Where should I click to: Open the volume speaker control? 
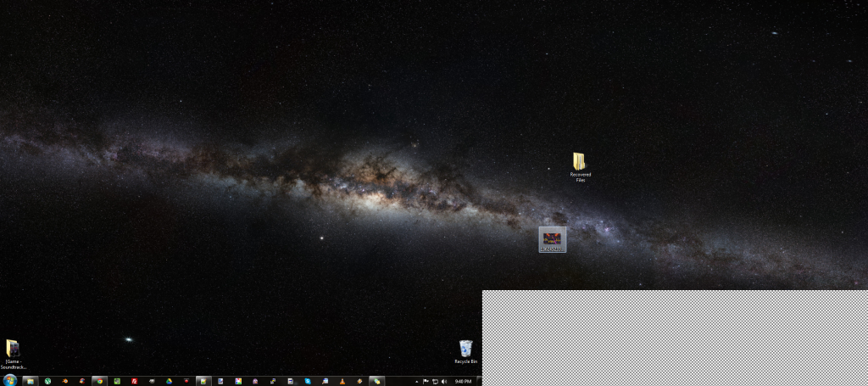(x=444, y=382)
